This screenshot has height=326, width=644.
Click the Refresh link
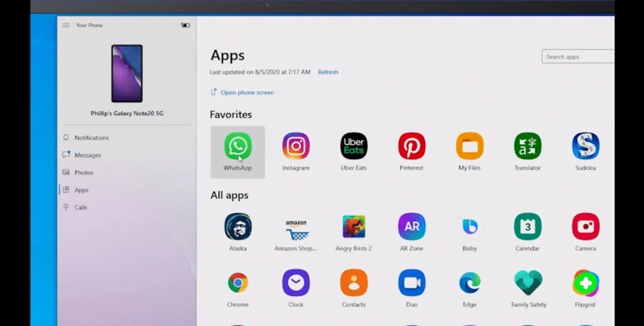pyautogui.click(x=328, y=72)
